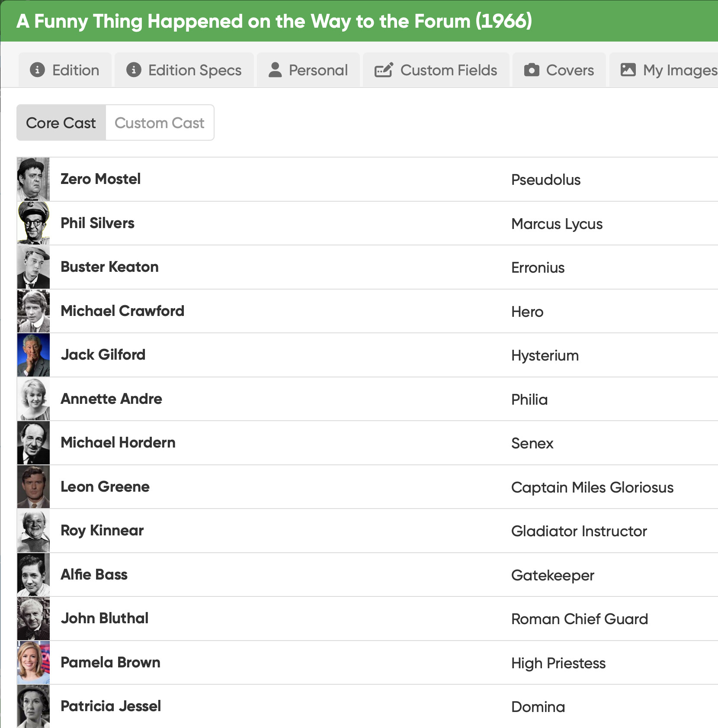Click the person icon on Personal tab
Viewport: 718px width, 728px height.
275,70
